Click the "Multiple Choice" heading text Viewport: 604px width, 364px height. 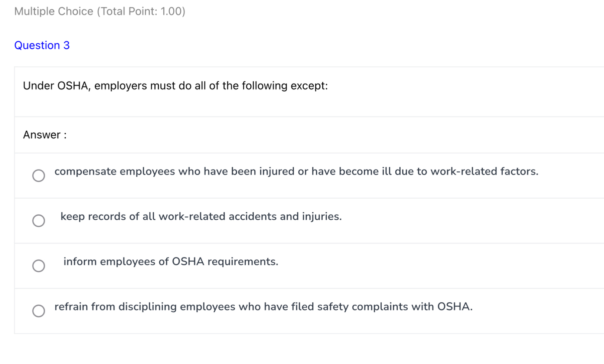click(x=54, y=12)
